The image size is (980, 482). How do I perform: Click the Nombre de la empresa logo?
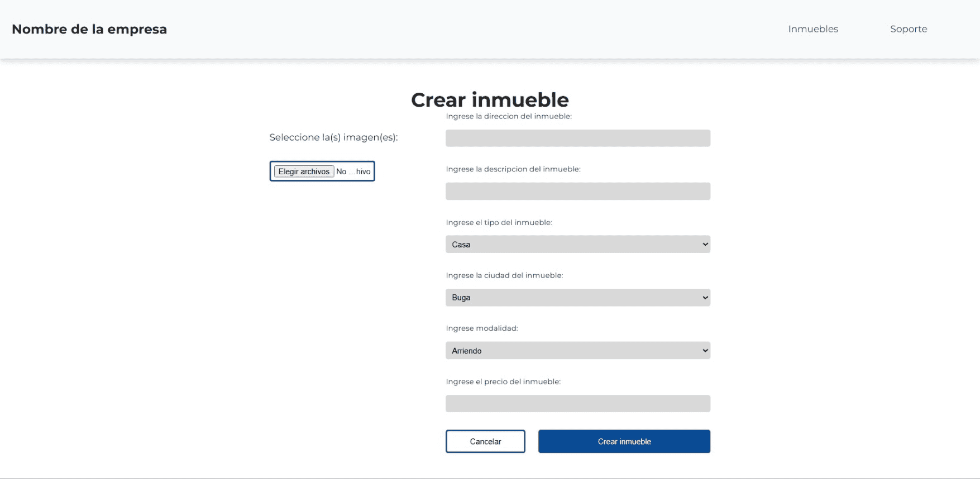point(89,30)
